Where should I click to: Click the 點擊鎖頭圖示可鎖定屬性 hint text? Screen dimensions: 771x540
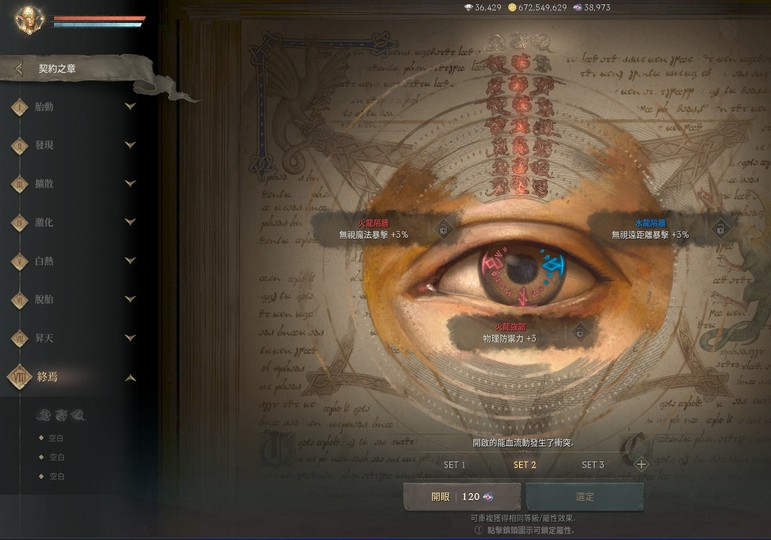tap(531, 530)
